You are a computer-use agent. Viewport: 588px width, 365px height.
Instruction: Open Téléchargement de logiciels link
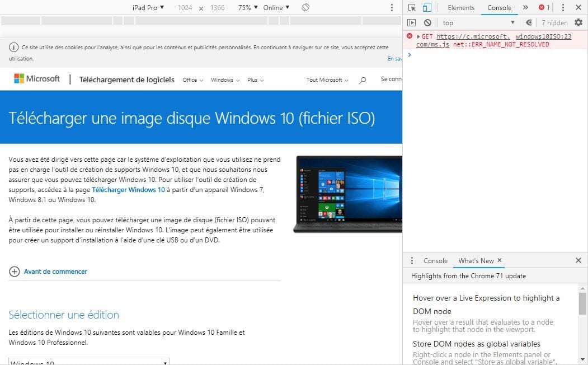pyautogui.click(x=127, y=79)
